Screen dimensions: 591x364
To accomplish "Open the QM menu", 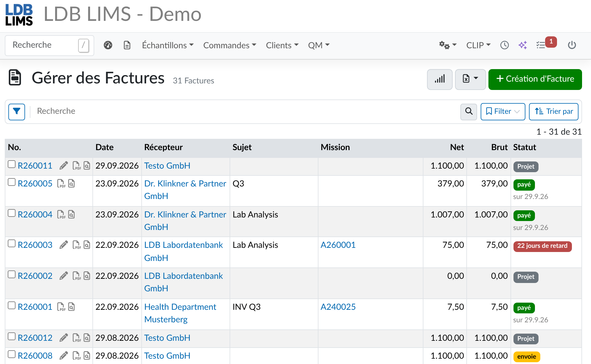I will pos(319,45).
